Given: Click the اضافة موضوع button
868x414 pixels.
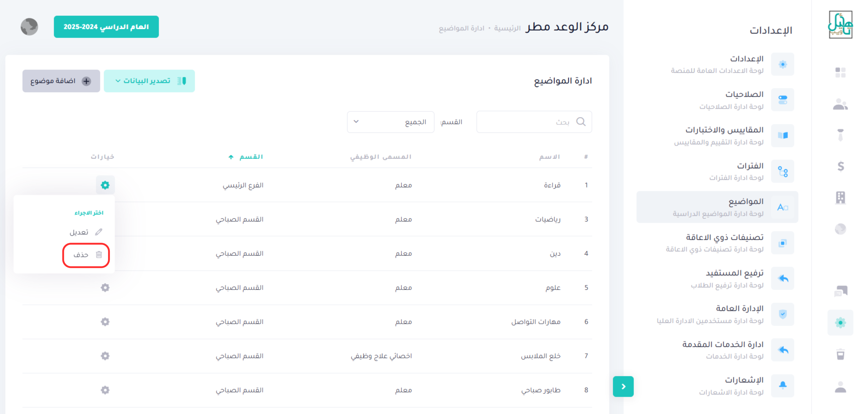Looking at the screenshot, I should coord(61,81).
